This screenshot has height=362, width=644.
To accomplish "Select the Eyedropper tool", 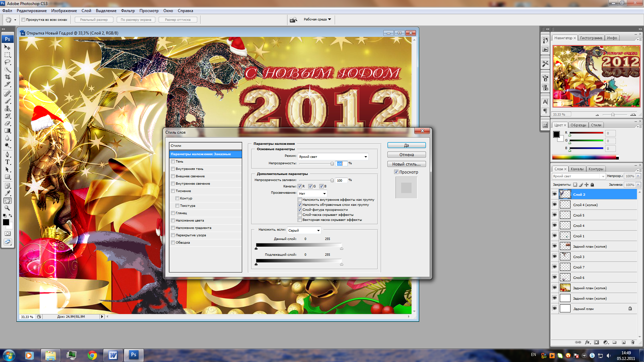I will pos(7,193).
